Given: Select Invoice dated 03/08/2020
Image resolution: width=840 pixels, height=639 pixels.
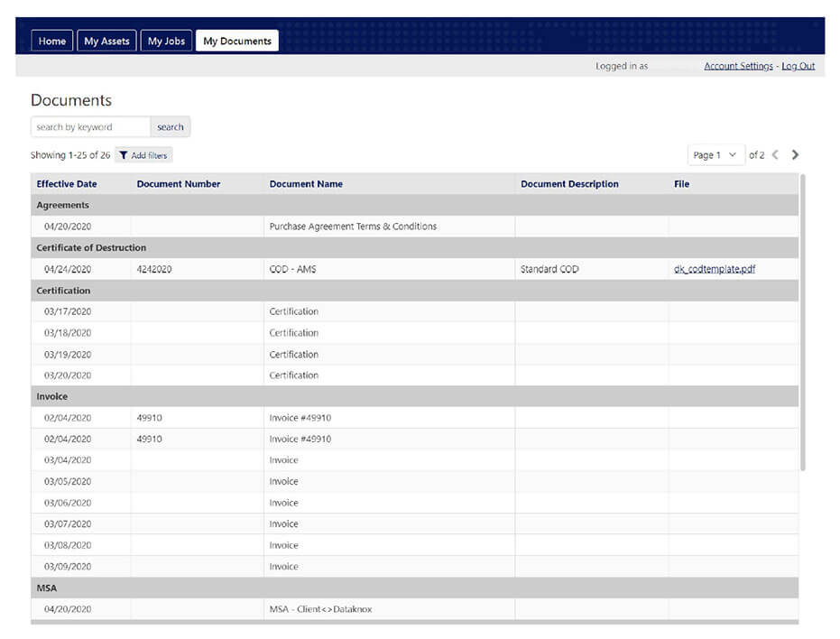Looking at the screenshot, I should 415,545.
